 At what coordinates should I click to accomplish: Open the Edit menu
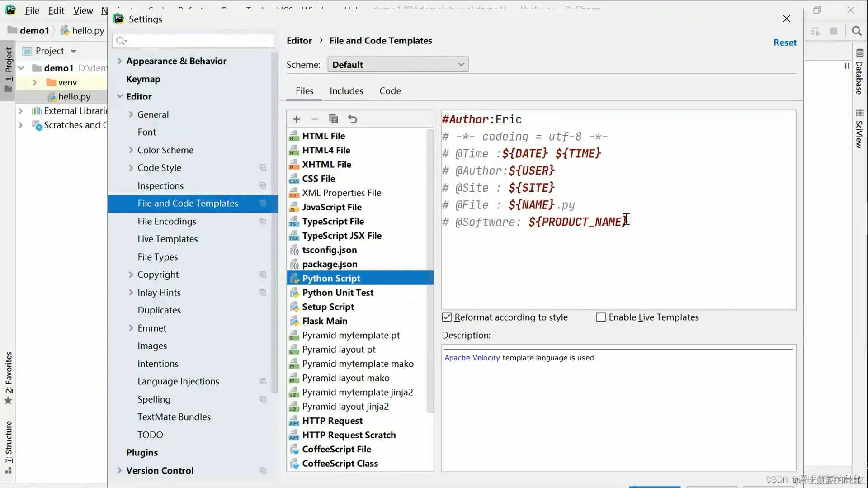click(56, 10)
